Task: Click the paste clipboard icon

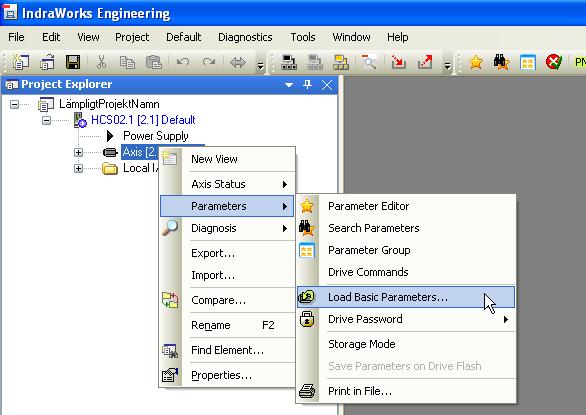Action: tap(154, 62)
